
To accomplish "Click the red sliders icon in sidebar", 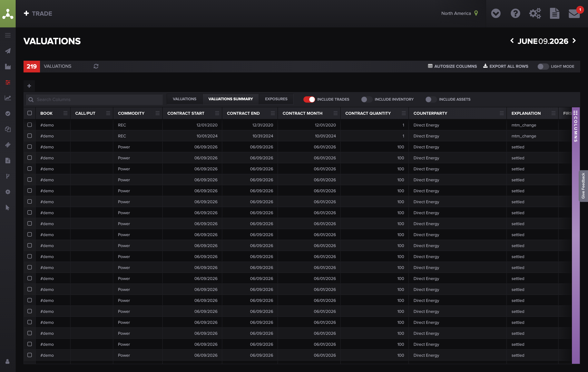I will coord(8,82).
